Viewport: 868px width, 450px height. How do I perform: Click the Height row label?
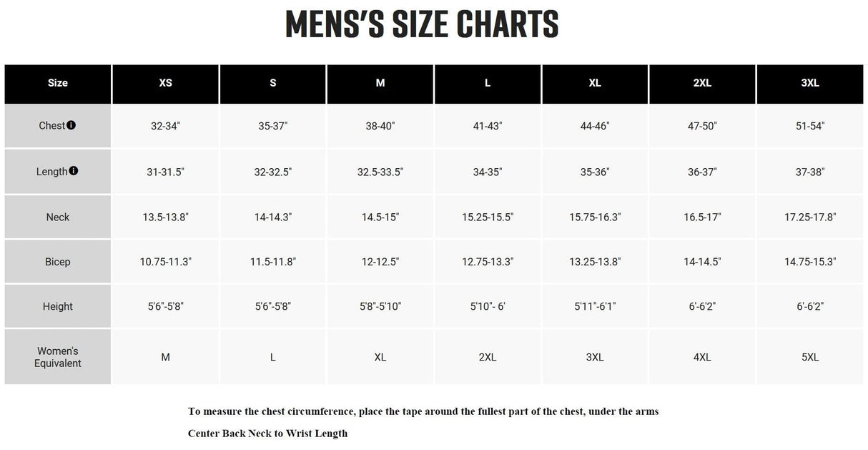tap(58, 306)
